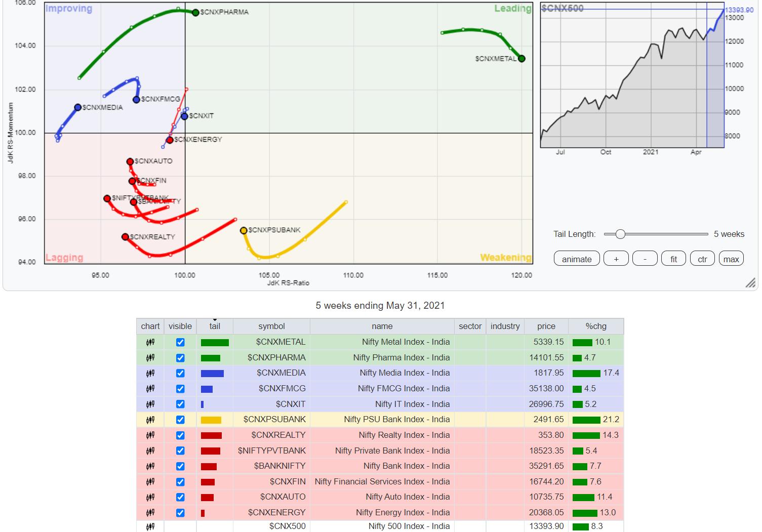Open chart icon for $CNXMETAL row
Image resolution: width=762 pixels, height=532 pixels.
coord(150,342)
